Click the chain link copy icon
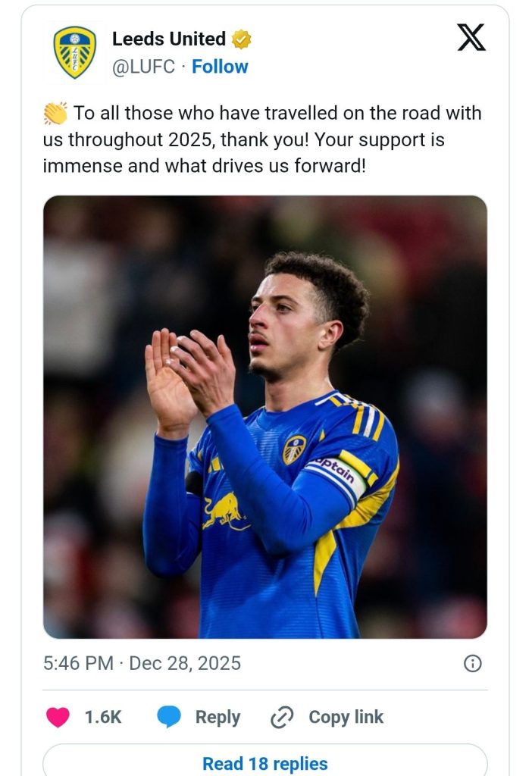Screen dimensions: 532x776 [282, 717]
